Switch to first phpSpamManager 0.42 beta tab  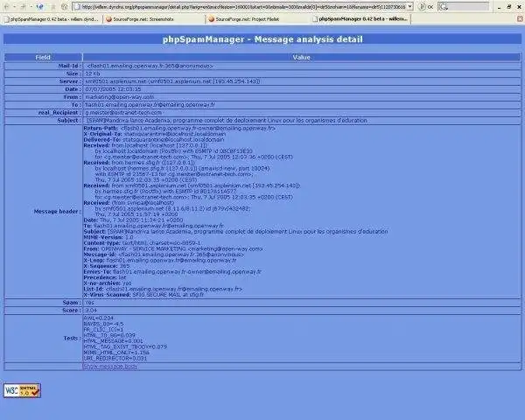(52, 19)
